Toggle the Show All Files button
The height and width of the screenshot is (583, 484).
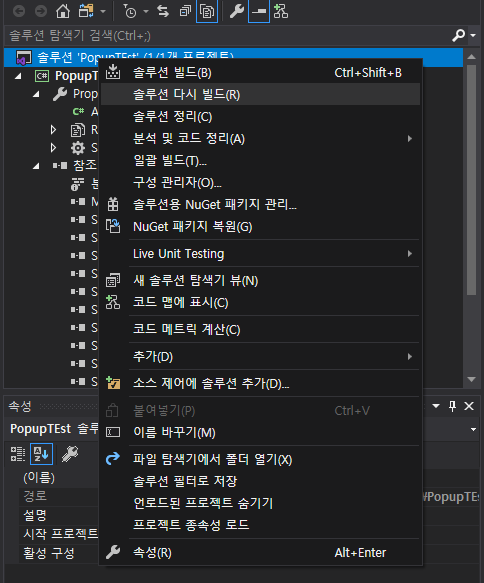click(207, 12)
